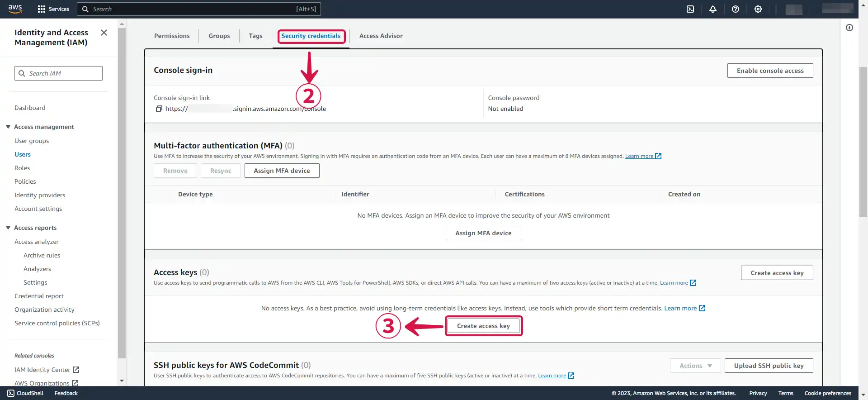This screenshot has width=868, height=400.
Task: Open Learn more link for SSH public keys
Action: tap(556, 376)
